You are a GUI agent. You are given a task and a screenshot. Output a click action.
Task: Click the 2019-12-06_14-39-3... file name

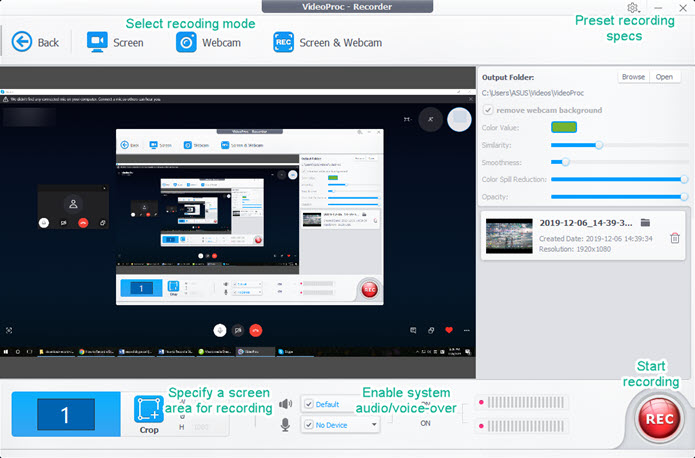(586, 223)
